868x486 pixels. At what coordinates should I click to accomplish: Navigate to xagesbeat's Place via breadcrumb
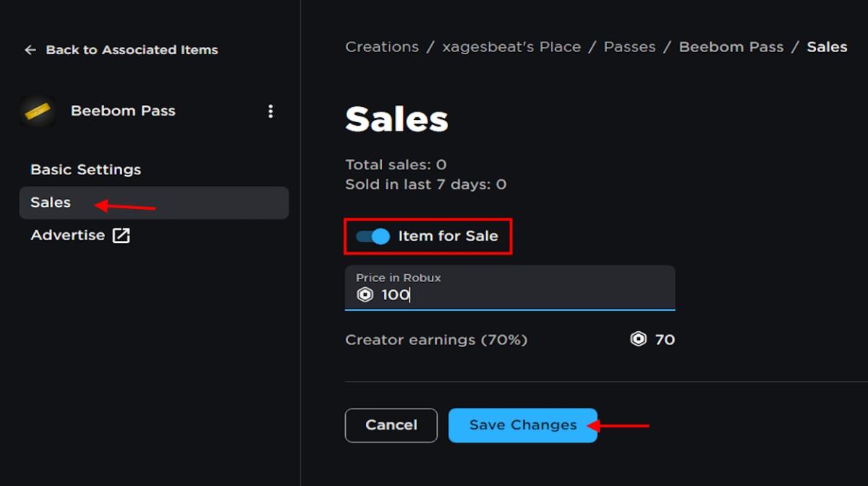(512, 46)
